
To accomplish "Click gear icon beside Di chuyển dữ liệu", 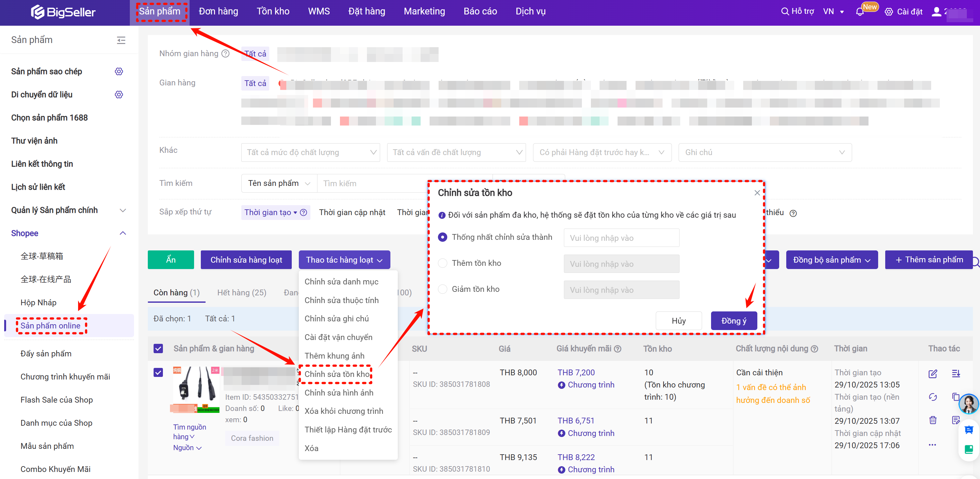I will (119, 95).
